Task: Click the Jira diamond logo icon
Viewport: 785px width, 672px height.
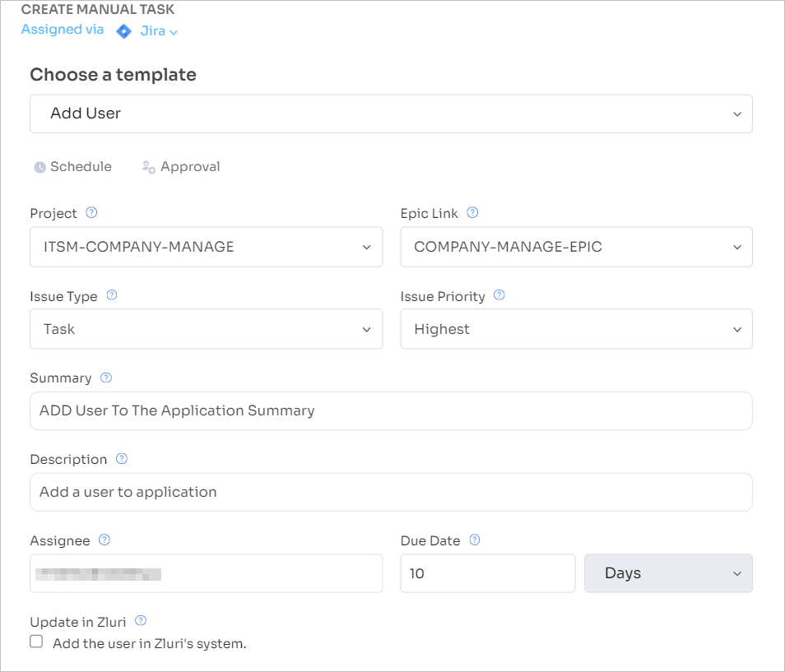Action: pos(123,31)
